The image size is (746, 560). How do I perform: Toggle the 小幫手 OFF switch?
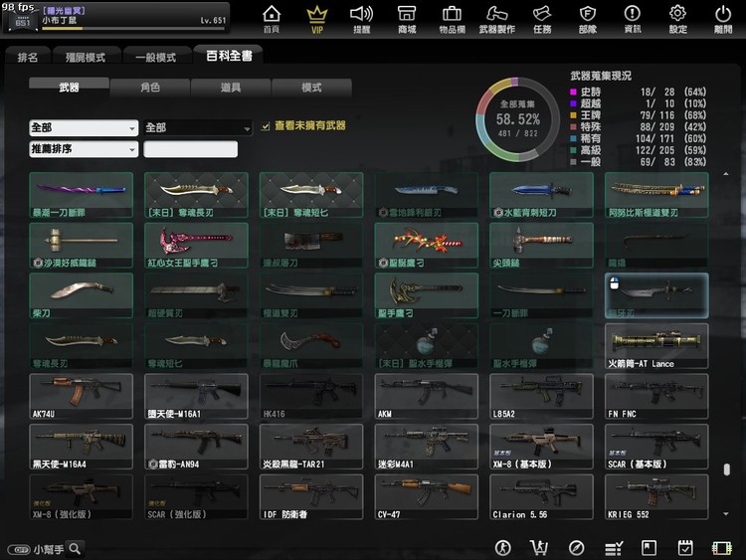tap(19, 549)
